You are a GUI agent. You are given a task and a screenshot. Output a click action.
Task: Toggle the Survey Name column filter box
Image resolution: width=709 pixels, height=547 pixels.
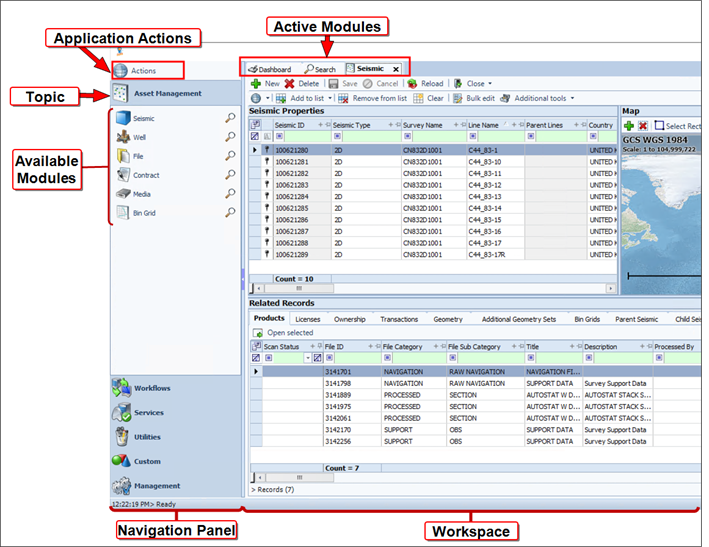(x=408, y=136)
